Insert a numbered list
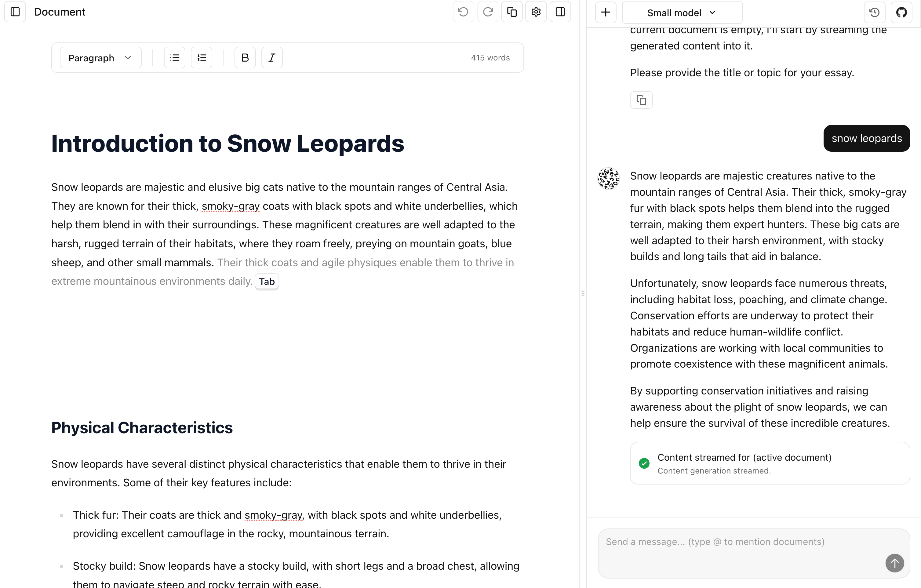Image resolution: width=921 pixels, height=588 pixels. point(202,58)
